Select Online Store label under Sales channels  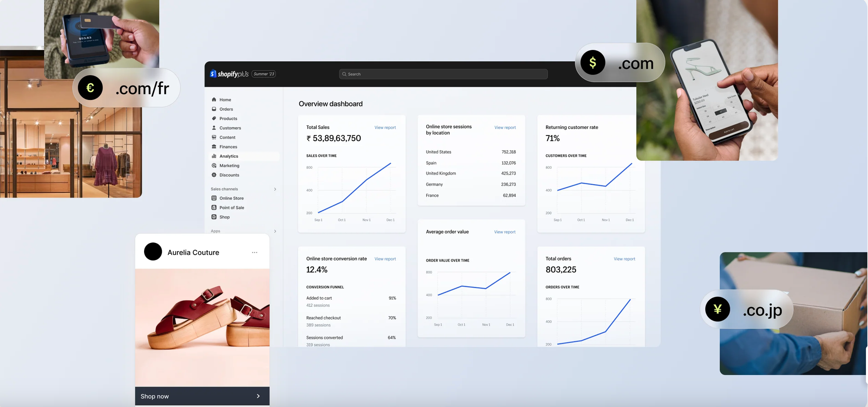(231, 198)
